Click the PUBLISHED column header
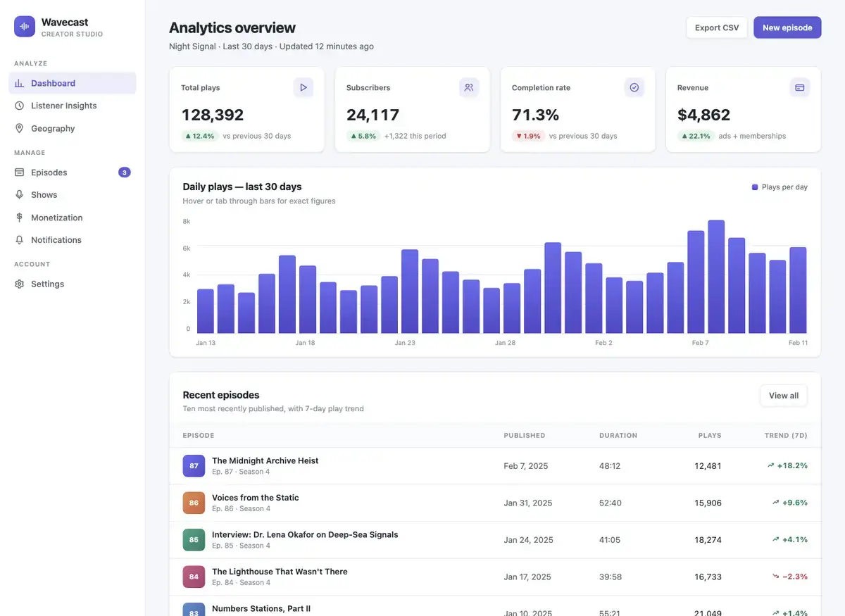This screenshot has height=616, width=845. click(x=525, y=436)
